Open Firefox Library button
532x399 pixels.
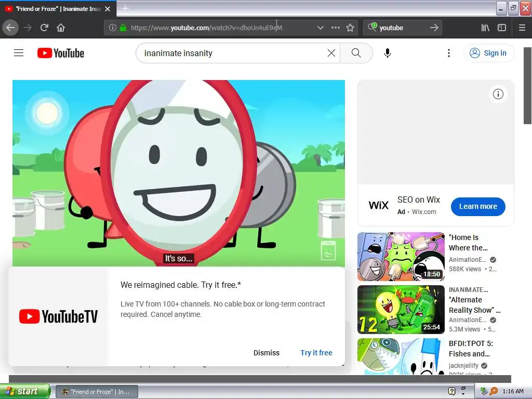485,28
